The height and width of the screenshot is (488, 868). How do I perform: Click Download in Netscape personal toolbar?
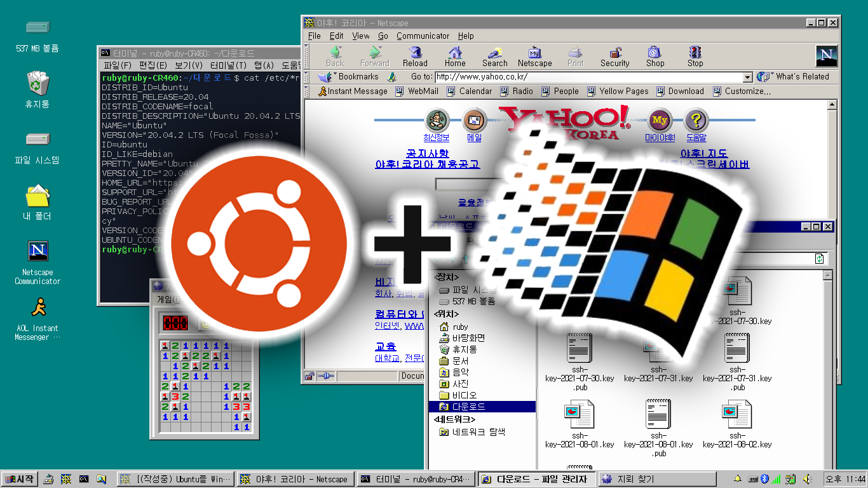(679, 91)
